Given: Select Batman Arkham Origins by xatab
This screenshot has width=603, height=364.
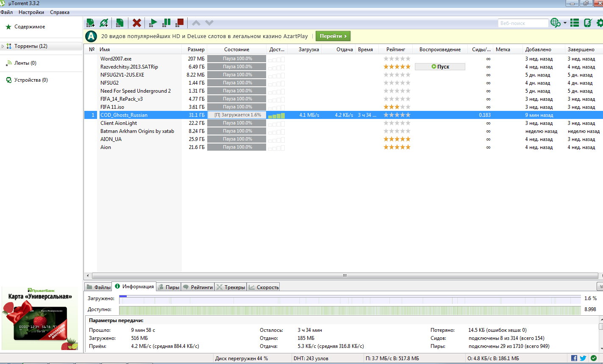Looking at the screenshot, I should click(x=343, y=131).
